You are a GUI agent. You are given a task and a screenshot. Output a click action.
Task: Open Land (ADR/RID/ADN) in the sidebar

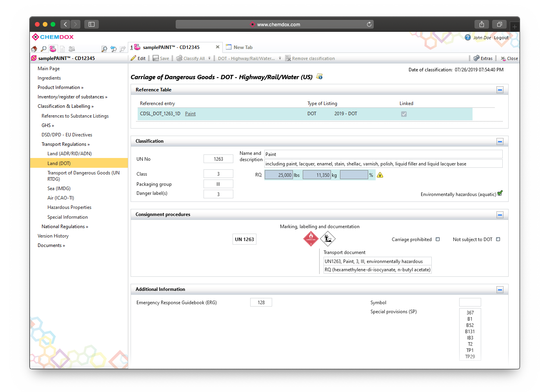[69, 154]
